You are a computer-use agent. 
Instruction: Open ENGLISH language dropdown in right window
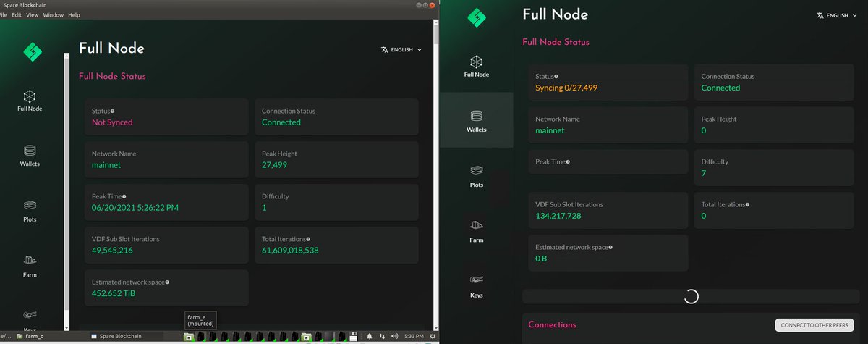[x=836, y=15]
